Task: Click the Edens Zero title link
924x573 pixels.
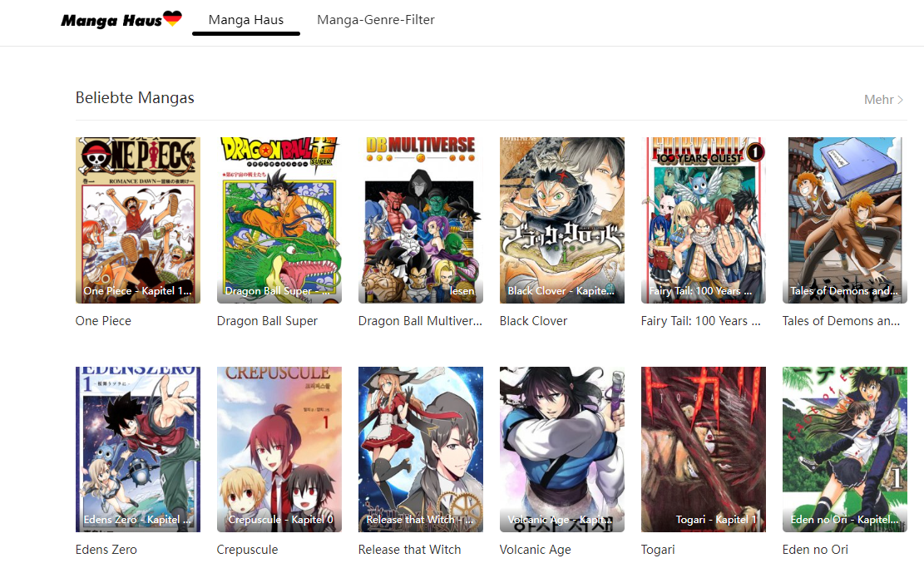Action: tap(106, 550)
